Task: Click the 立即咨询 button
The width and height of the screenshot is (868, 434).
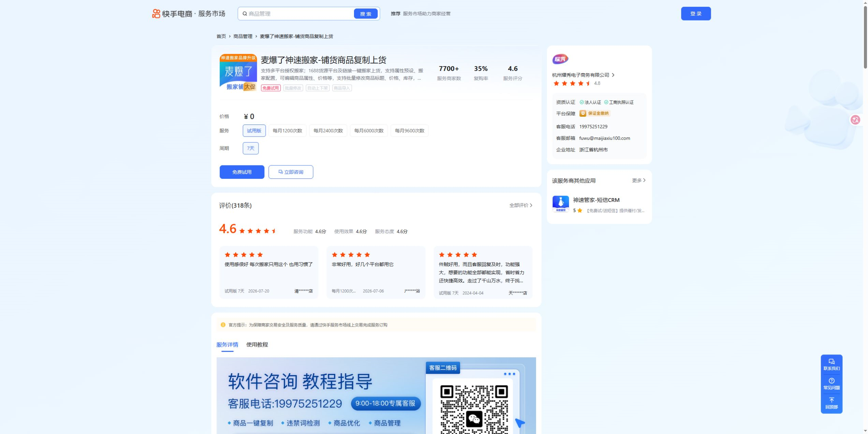Action: point(290,172)
